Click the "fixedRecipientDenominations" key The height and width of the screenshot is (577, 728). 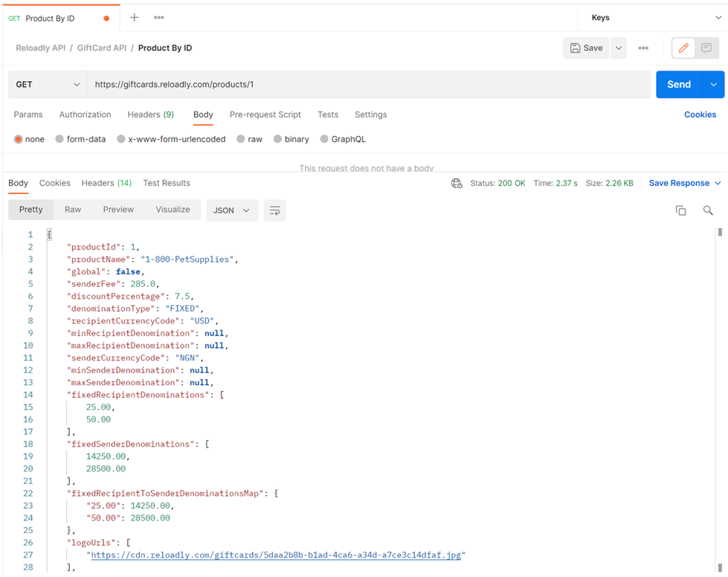tap(138, 395)
